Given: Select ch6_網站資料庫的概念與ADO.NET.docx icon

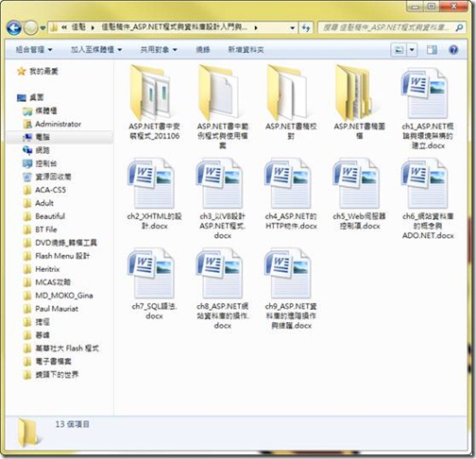Looking at the screenshot, I should click(424, 183).
